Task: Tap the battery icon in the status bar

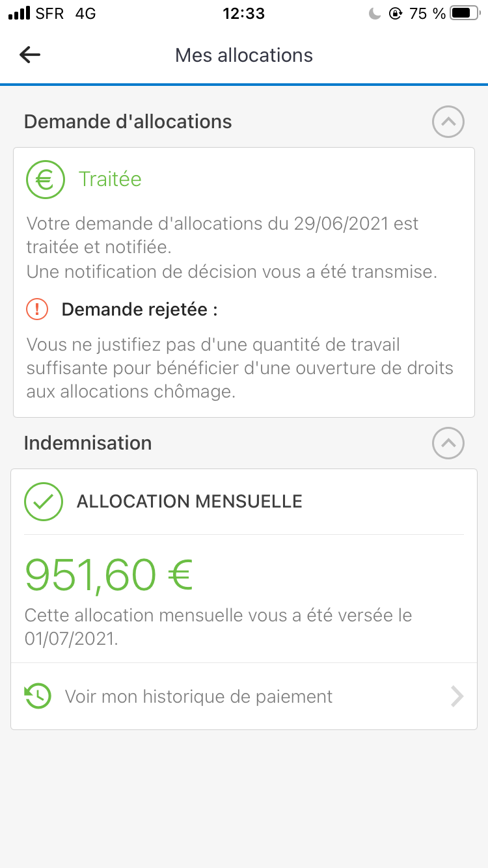Action: click(x=465, y=13)
